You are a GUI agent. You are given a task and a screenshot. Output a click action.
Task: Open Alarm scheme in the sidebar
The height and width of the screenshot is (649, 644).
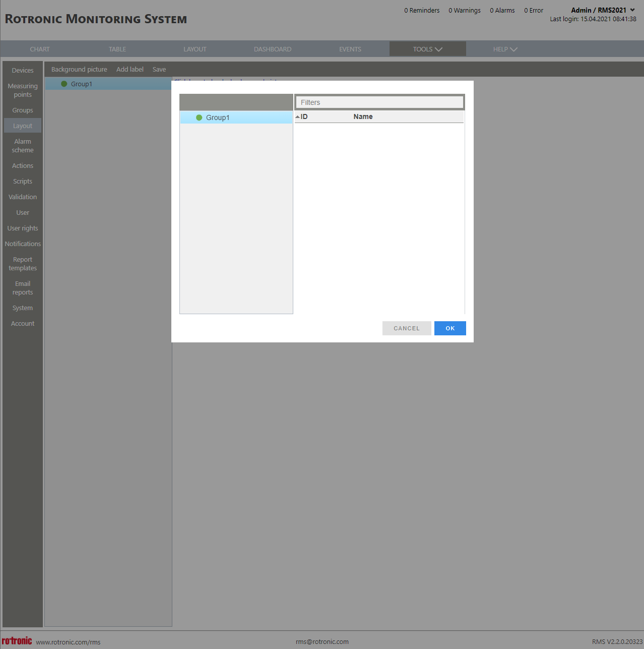[x=23, y=146]
